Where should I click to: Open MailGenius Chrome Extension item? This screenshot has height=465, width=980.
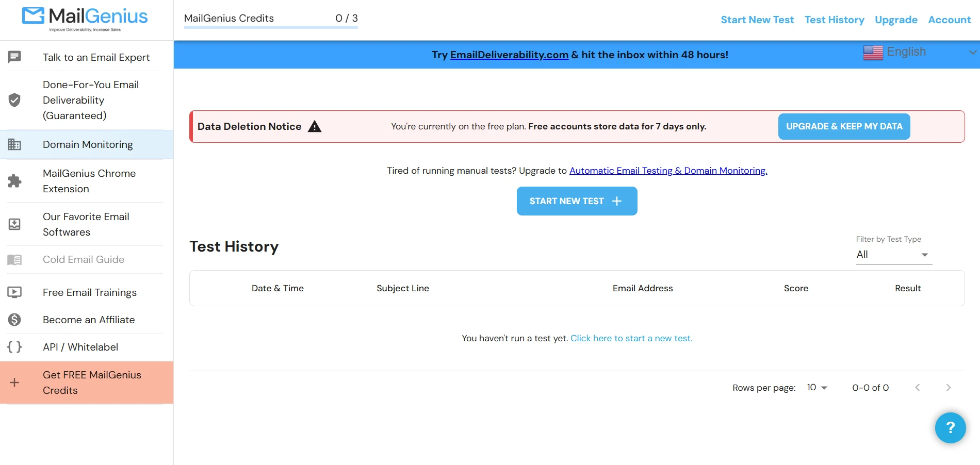[x=87, y=181]
